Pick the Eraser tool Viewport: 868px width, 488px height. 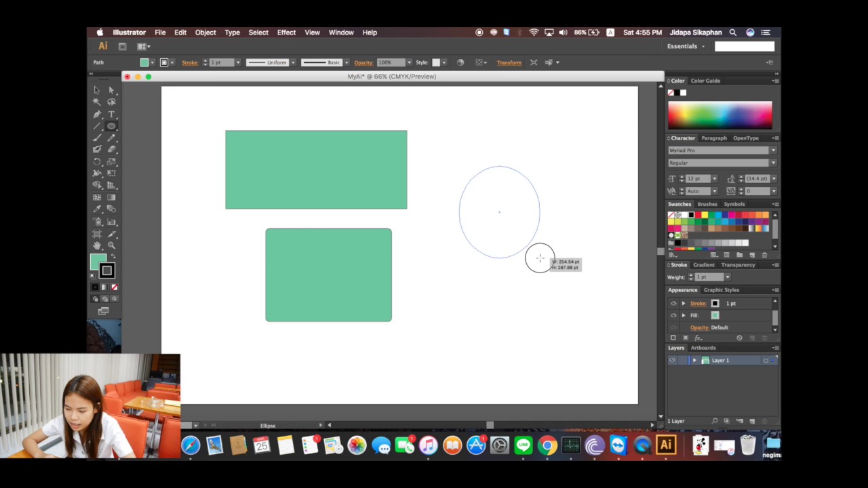(111, 149)
